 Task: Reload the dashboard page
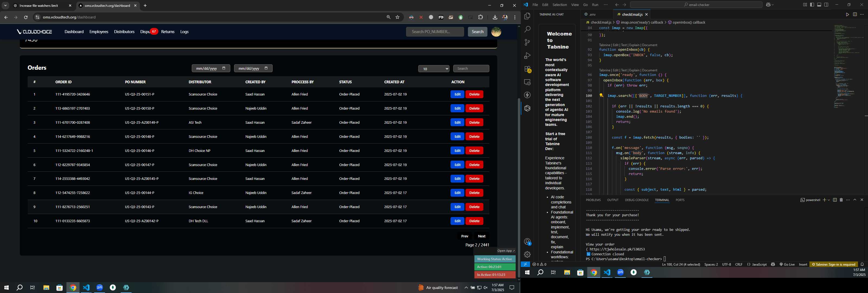[25, 17]
